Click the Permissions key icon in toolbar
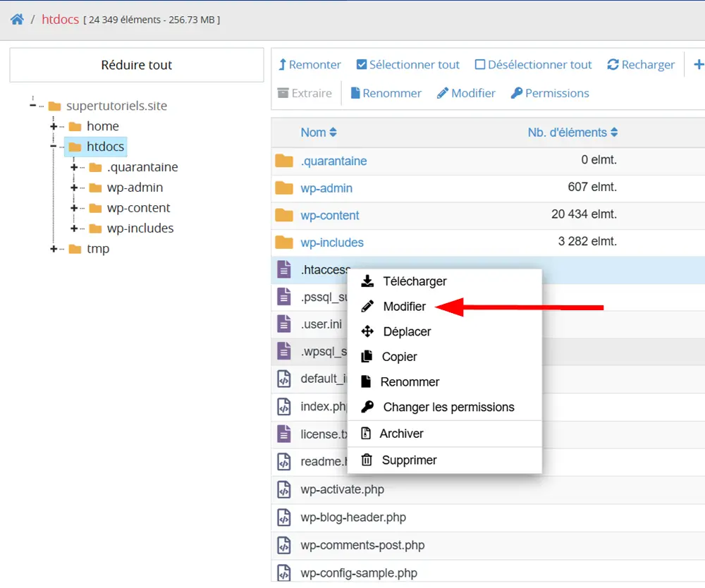This screenshot has height=588, width=705. click(517, 93)
